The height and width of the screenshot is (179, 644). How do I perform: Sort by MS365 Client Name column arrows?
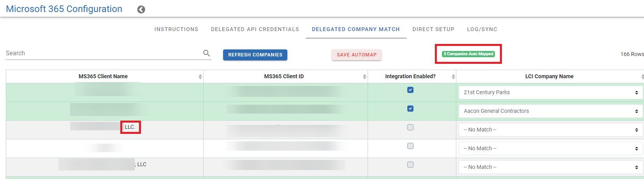point(200,77)
